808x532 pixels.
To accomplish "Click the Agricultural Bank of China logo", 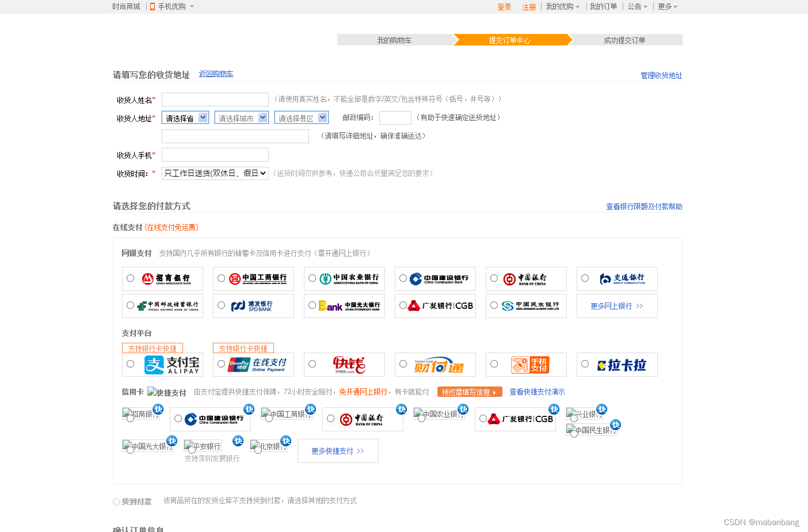I will pyautogui.click(x=349, y=279).
